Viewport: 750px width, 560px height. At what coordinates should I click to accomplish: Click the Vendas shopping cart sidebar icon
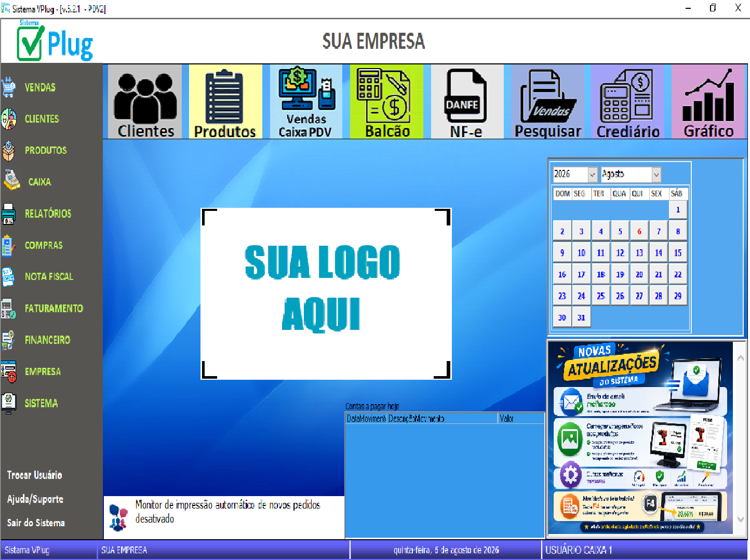tap(9, 87)
